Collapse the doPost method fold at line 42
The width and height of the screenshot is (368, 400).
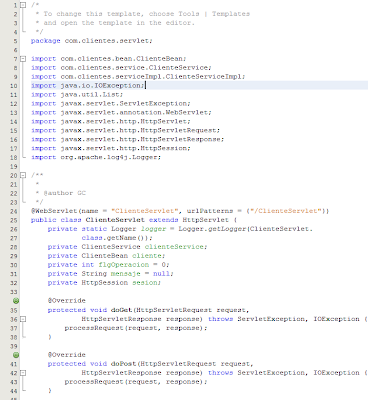point(23,373)
